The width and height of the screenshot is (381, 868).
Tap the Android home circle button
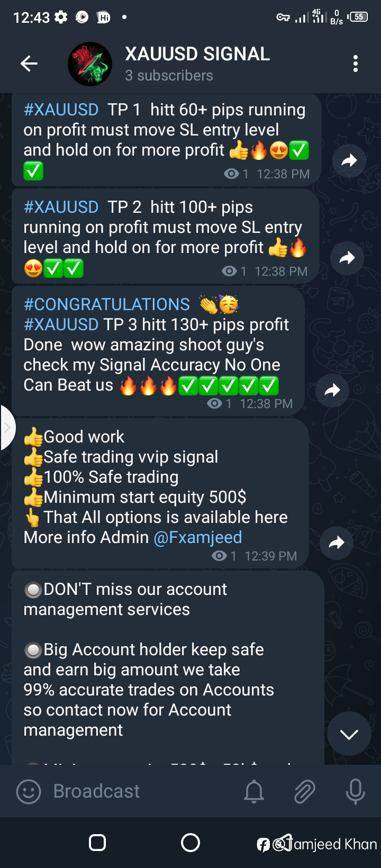(x=190, y=842)
